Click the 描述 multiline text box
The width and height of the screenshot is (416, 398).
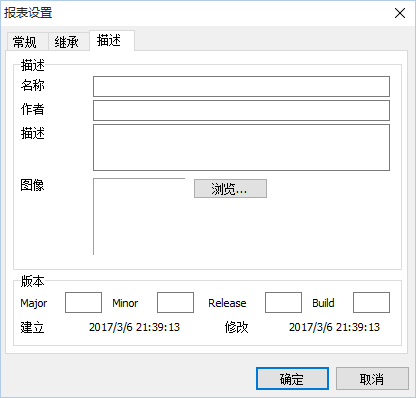(241, 147)
